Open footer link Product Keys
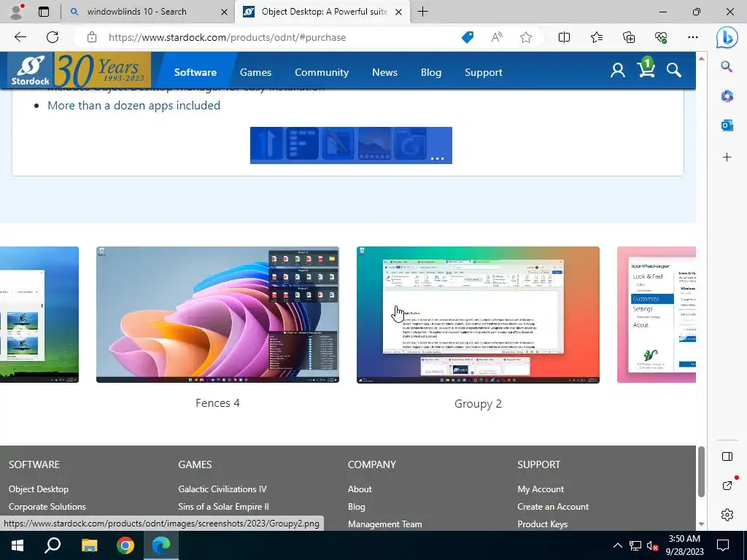This screenshot has width=747, height=560. pyautogui.click(x=543, y=524)
